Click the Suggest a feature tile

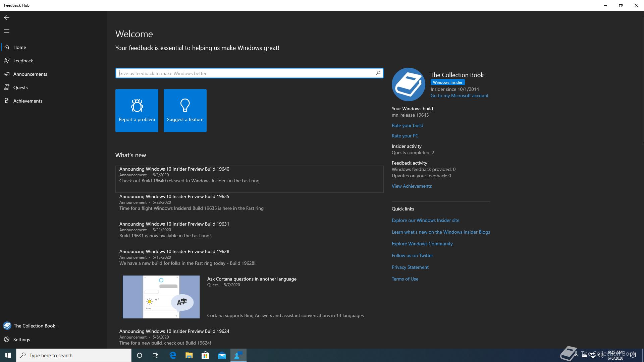tap(185, 111)
